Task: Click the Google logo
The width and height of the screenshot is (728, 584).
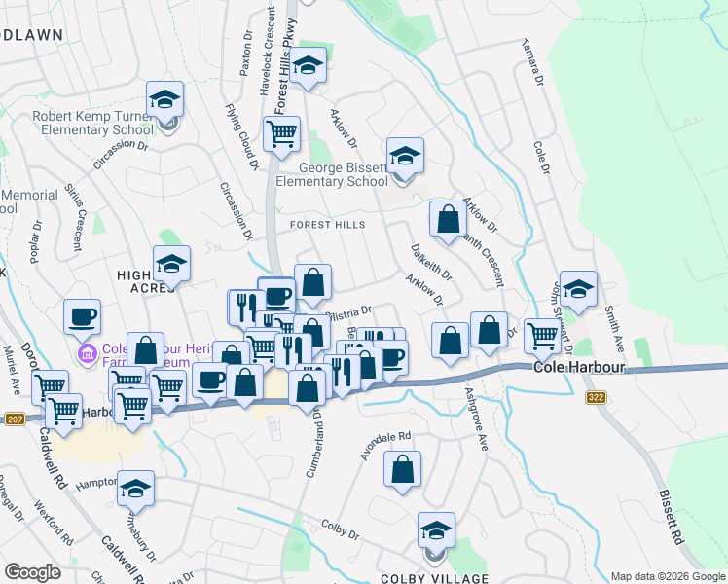Action: point(32,572)
